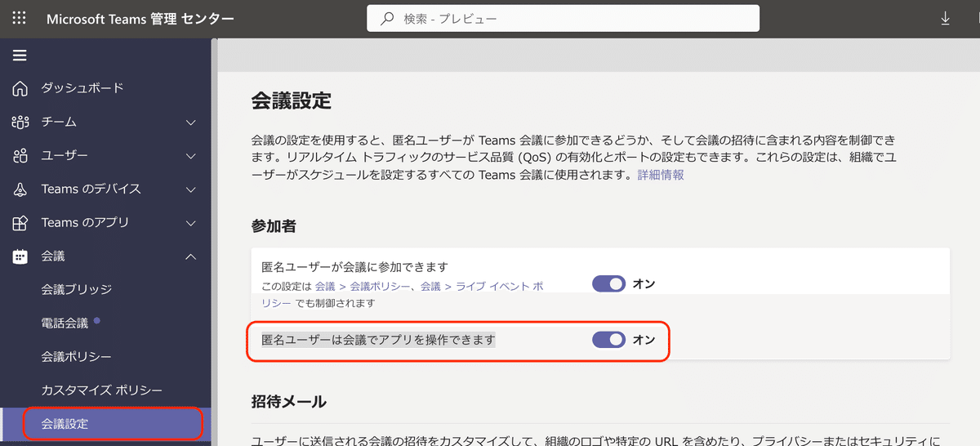Viewport: 980px width, 446px height.
Task: Click the Users icon in sidebar
Action: pos(20,155)
